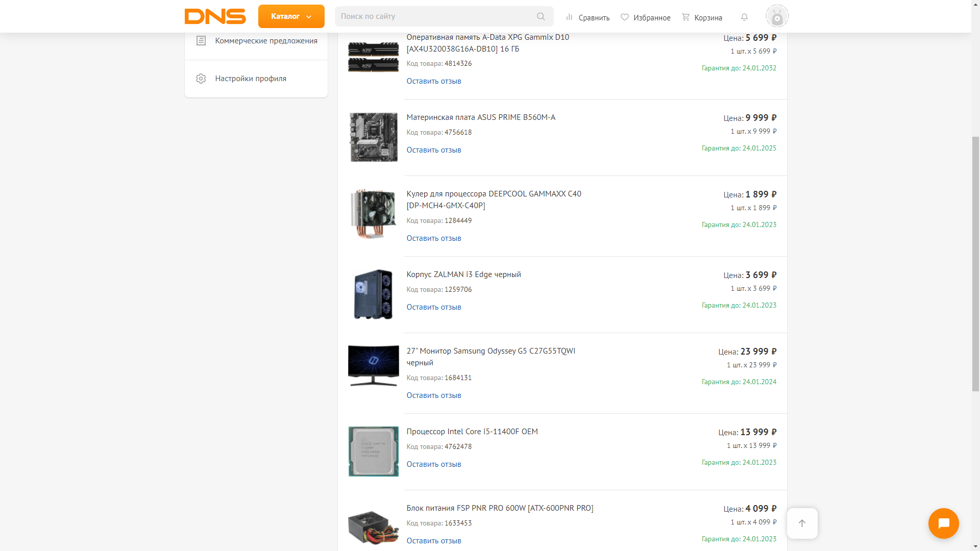Open notifications bell icon
This screenshot has width=980, height=551.
(x=744, y=17)
